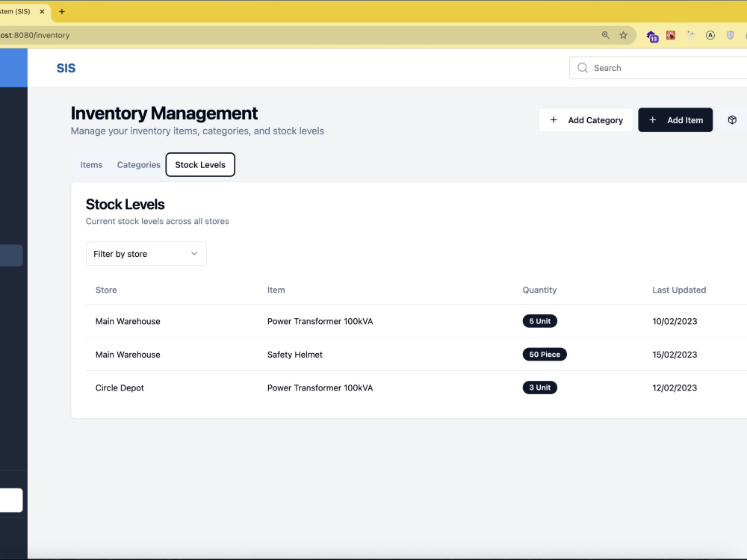Viewport: 747px width, 560px height.
Task: Click the SIS logo
Action: coord(66,68)
